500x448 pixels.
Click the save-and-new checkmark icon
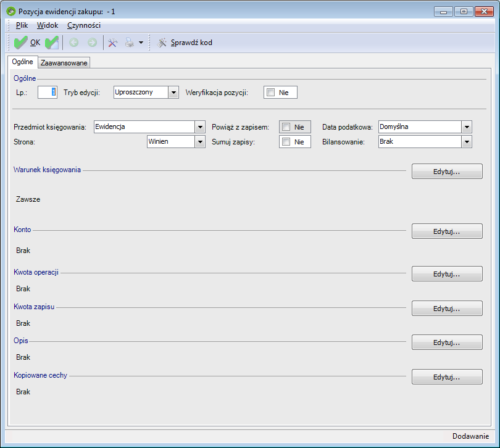(x=52, y=43)
